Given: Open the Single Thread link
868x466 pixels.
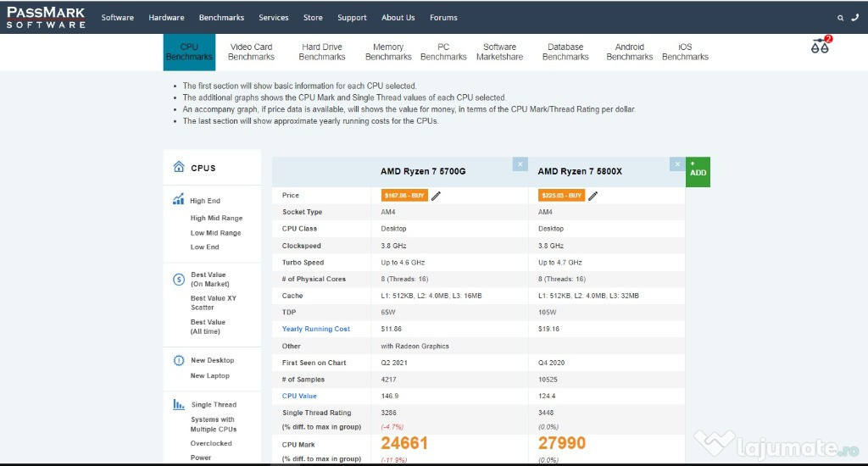Looking at the screenshot, I should [x=214, y=404].
